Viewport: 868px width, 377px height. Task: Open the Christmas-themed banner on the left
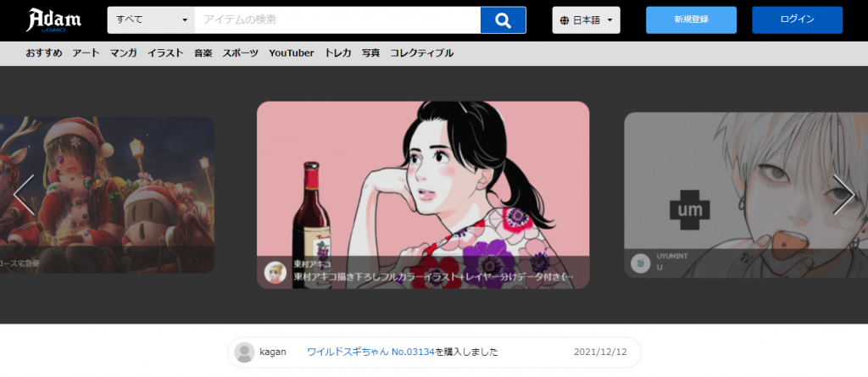106,194
